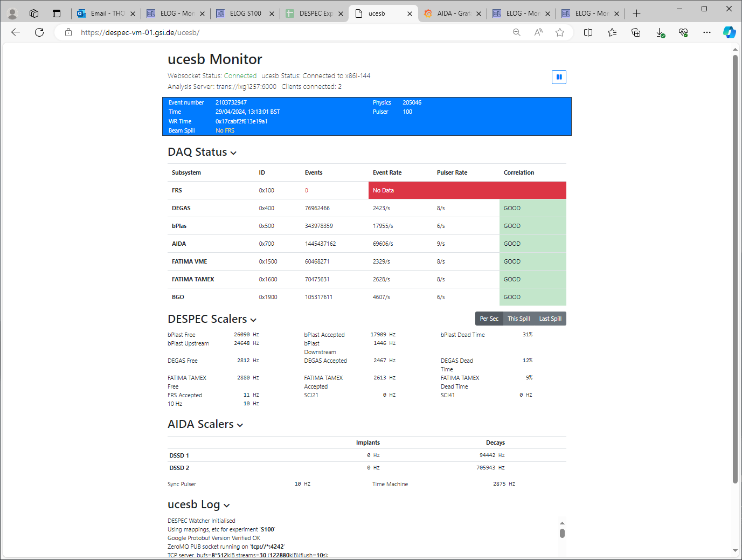Select the event number 2103732947
Viewport: 742px width, 560px height.
click(231, 102)
